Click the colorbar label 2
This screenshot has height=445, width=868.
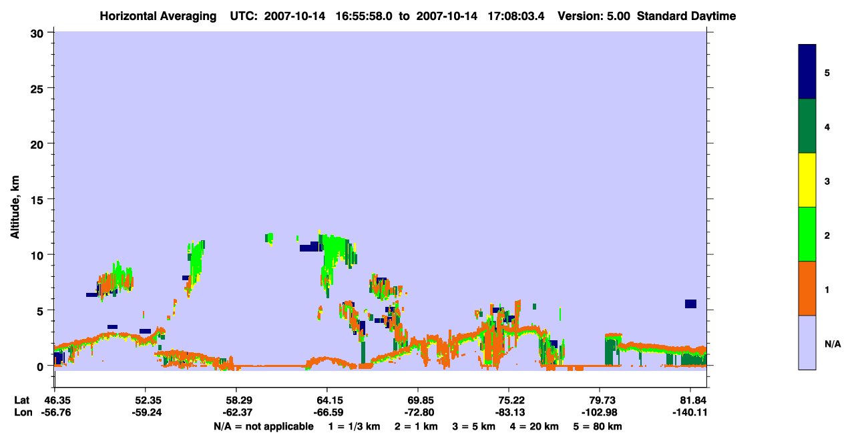827,235
